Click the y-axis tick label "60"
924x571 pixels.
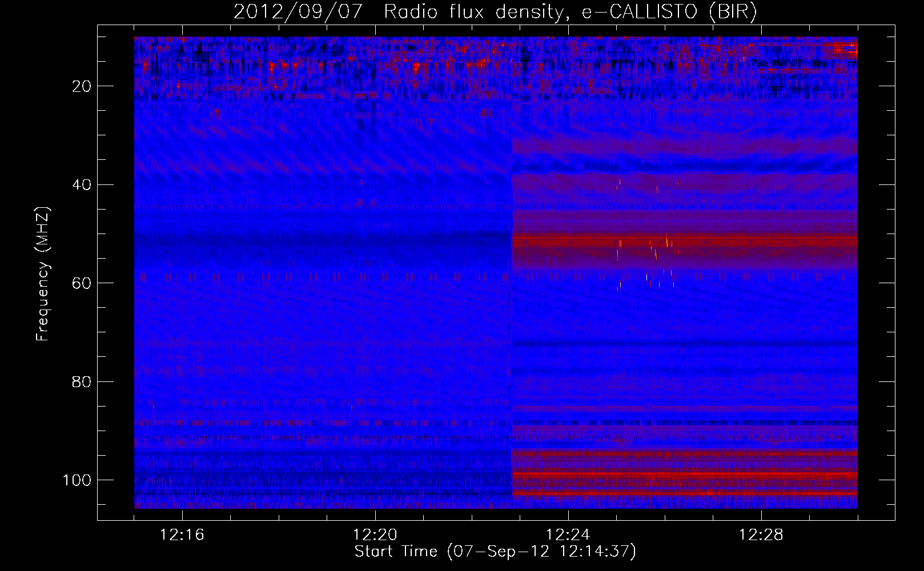(82, 283)
